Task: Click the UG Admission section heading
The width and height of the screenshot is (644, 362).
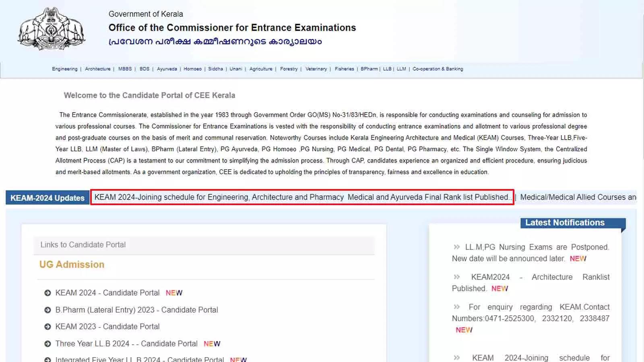Action: pyautogui.click(x=72, y=265)
